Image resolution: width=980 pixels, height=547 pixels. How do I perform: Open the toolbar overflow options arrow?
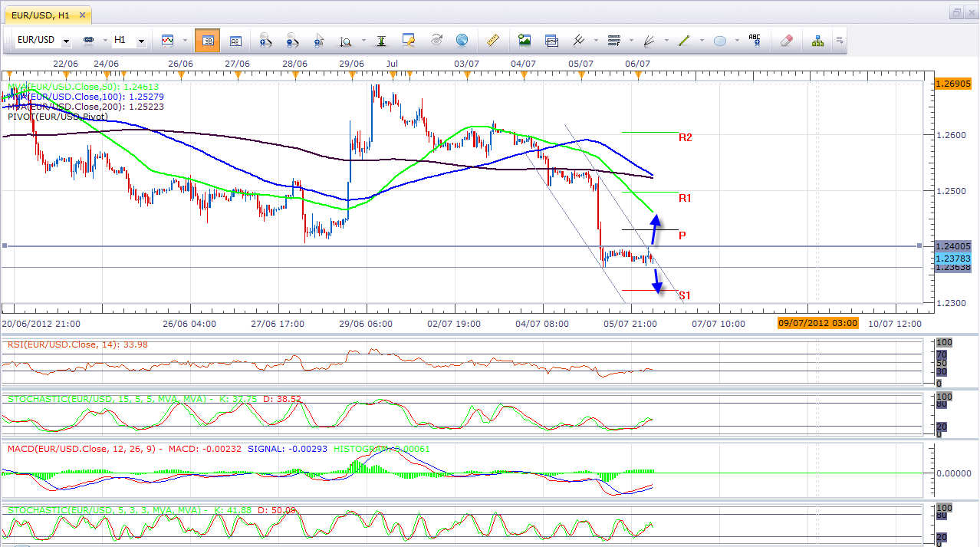point(840,40)
